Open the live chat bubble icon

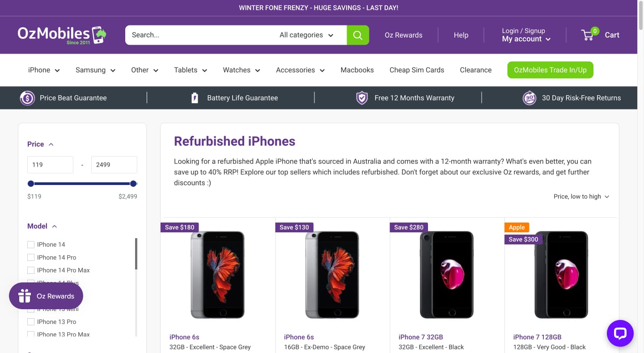point(620,333)
